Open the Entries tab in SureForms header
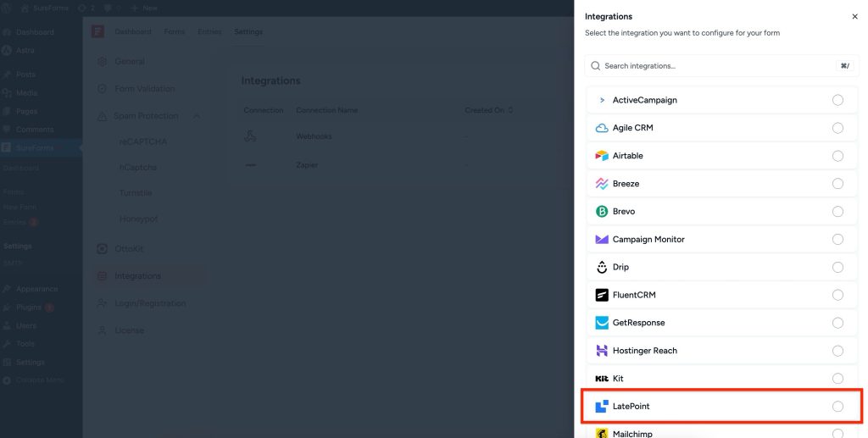The height and width of the screenshot is (438, 868). tap(209, 31)
